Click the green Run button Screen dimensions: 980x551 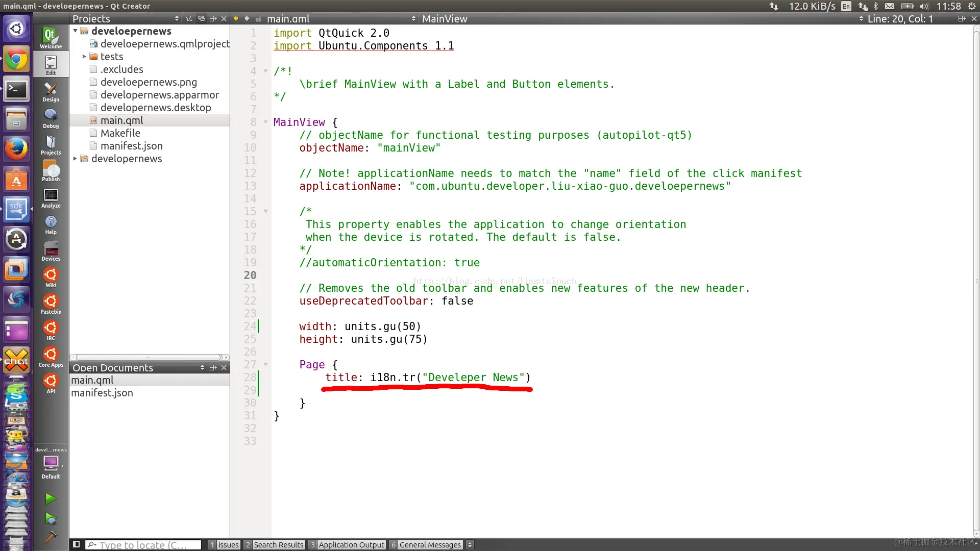(51, 498)
